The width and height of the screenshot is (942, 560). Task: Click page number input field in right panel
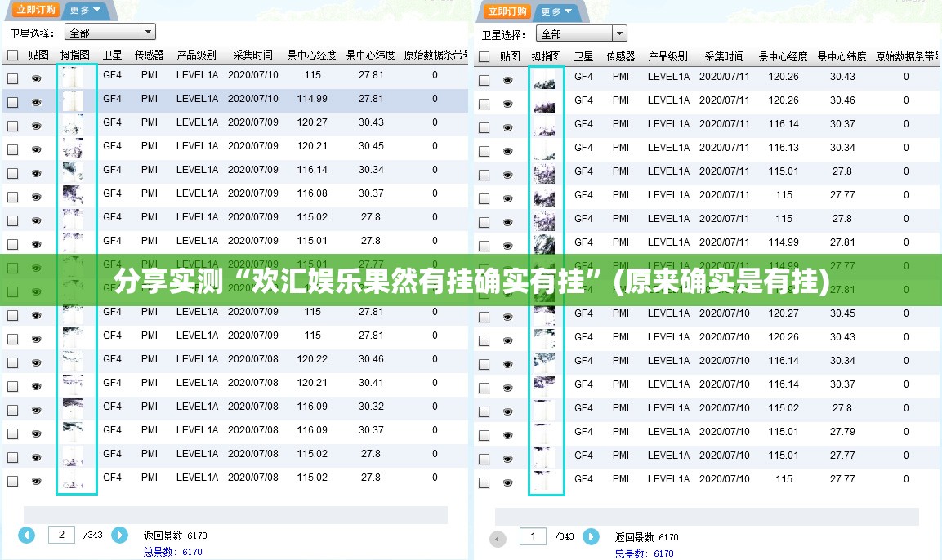point(533,536)
